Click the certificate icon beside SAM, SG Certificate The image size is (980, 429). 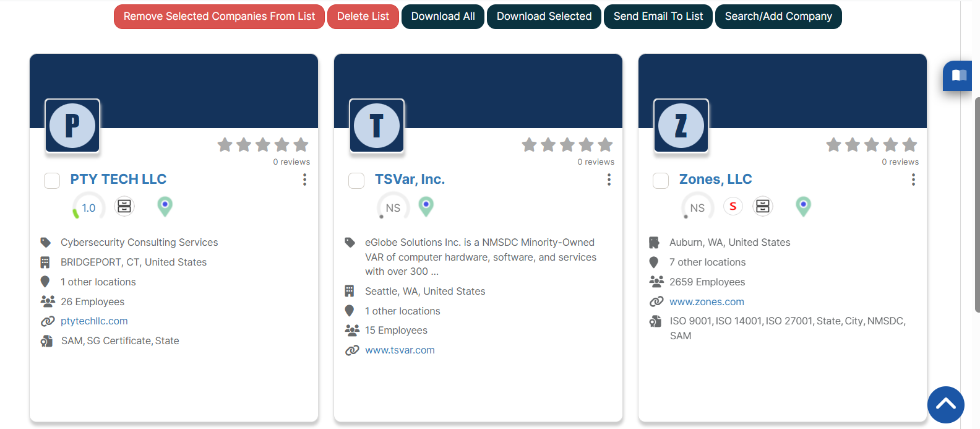tap(46, 341)
